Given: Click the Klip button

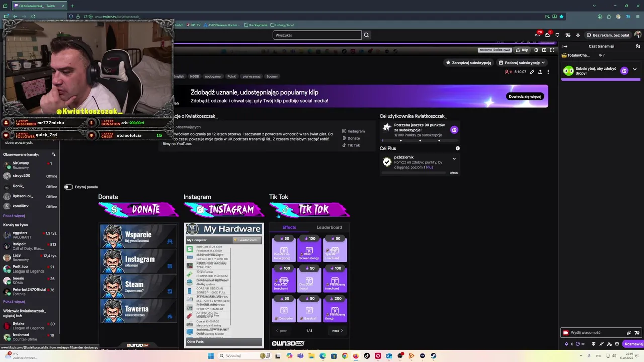Looking at the screenshot, I should [x=522, y=50].
